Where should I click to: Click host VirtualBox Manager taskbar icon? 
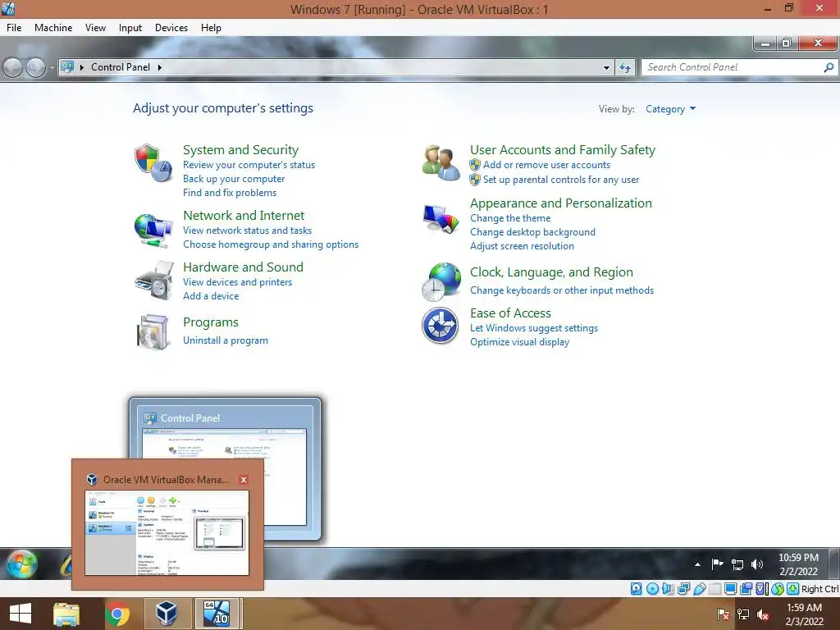167,614
